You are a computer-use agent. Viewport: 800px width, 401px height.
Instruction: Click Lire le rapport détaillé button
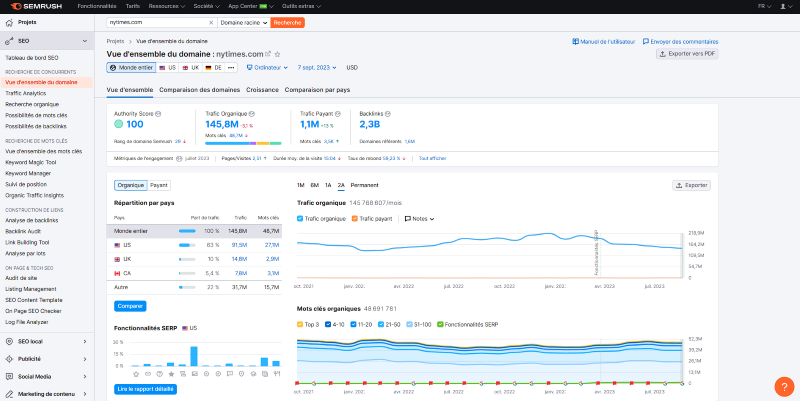click(x=145, y=389)
